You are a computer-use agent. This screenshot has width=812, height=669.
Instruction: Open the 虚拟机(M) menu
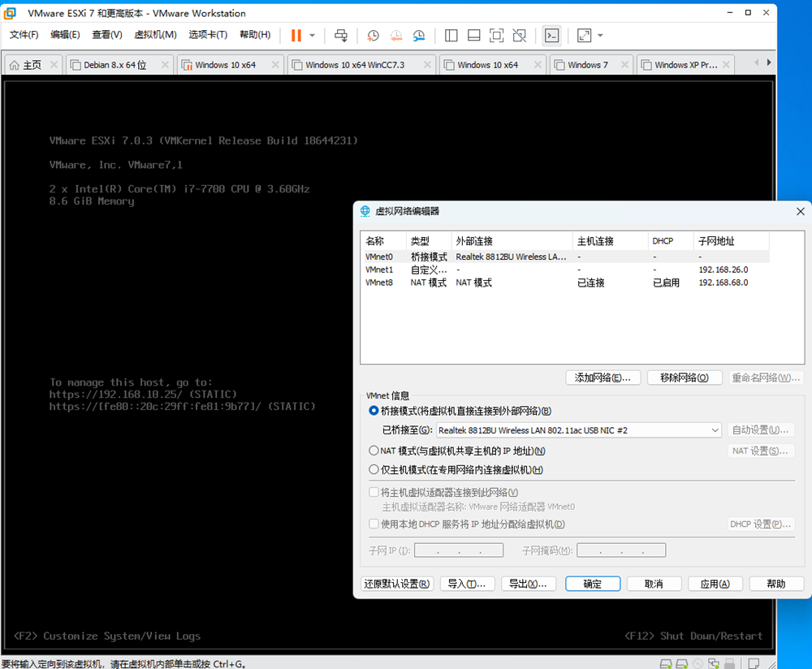click(x=155, y=35)
